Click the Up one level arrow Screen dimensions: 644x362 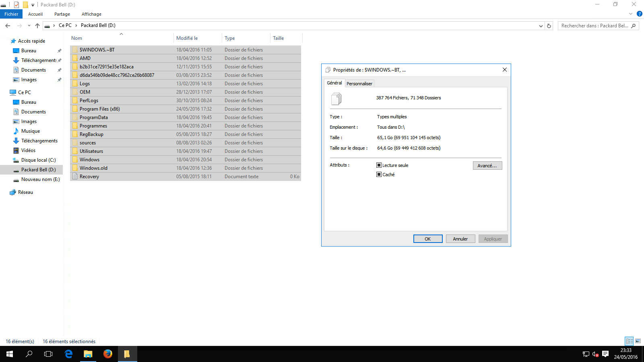coord(37,26)
